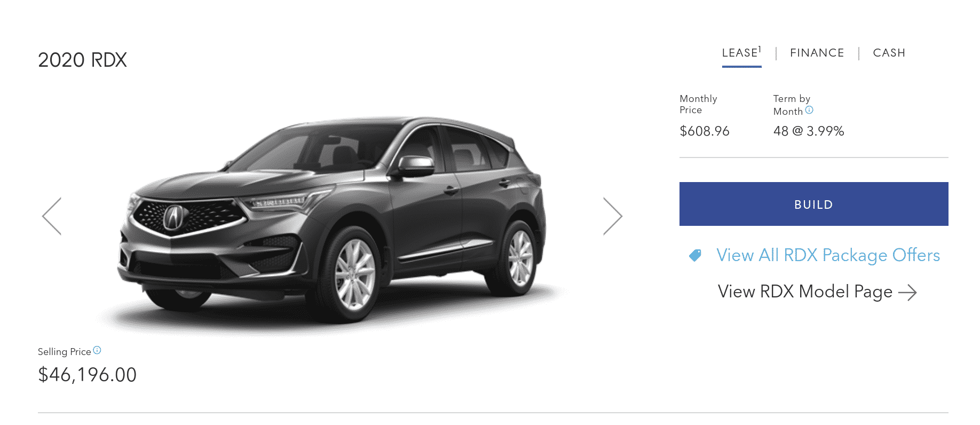Click the arrow after View RDX Model Page
The width and height of the screenshot is (980, 425).
coord(907,293)
